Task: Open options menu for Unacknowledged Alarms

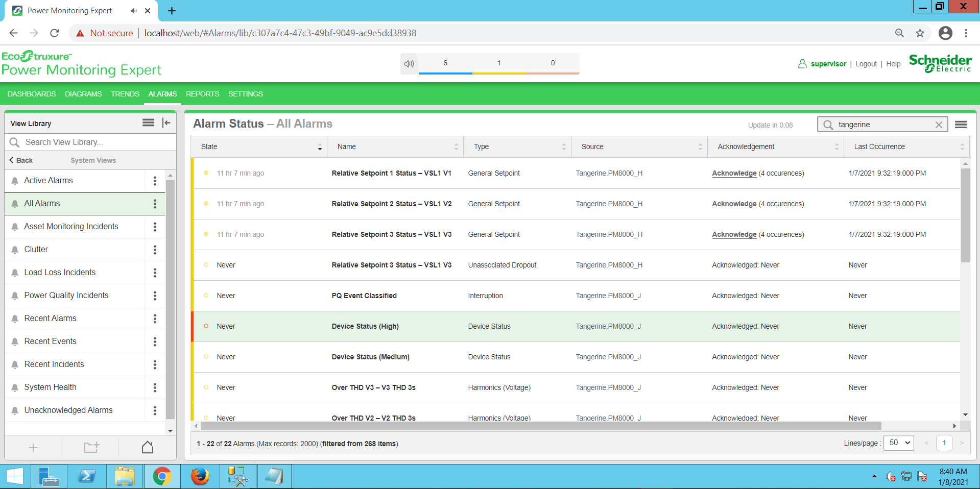Action: [155, 410]
